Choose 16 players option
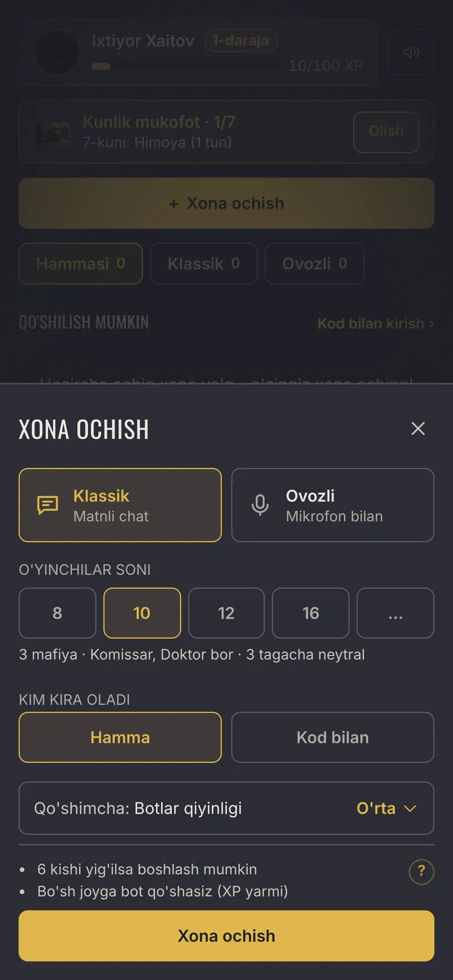453x980 pixels. 311,613
